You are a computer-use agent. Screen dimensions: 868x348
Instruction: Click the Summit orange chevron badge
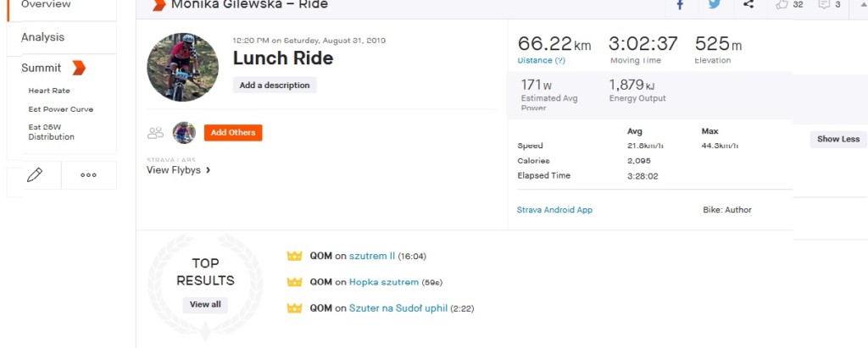79,68
